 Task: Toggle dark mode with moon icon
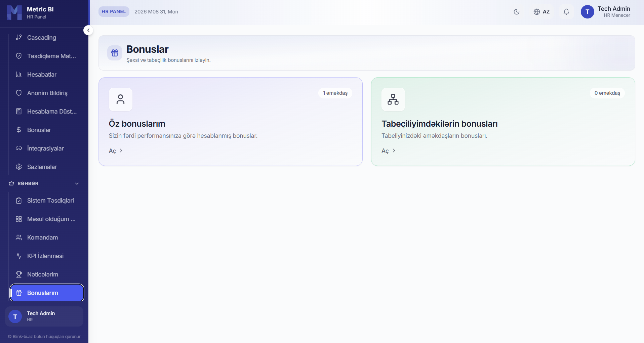(517, 12)
